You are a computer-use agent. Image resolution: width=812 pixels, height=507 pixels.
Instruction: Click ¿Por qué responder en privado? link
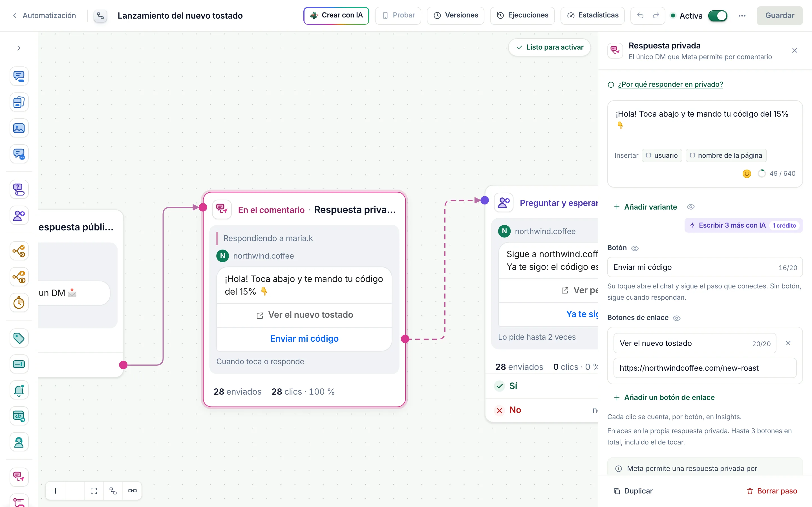coord(670,84)
